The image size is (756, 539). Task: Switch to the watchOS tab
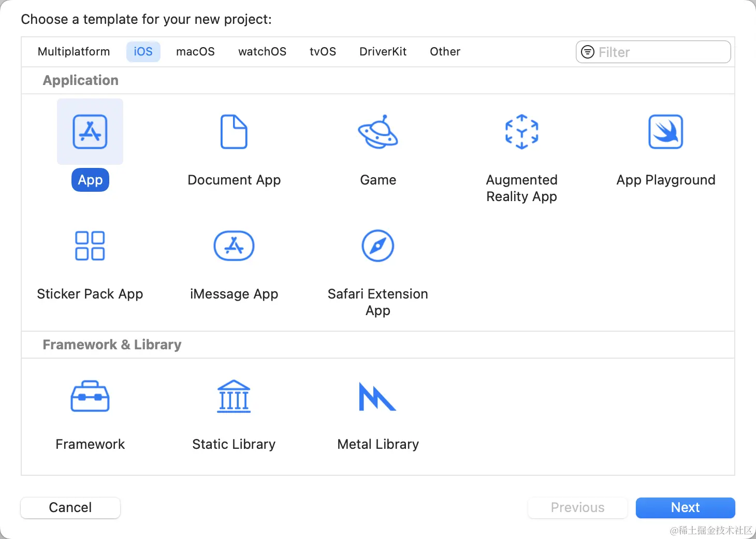(x=263, y=52)
